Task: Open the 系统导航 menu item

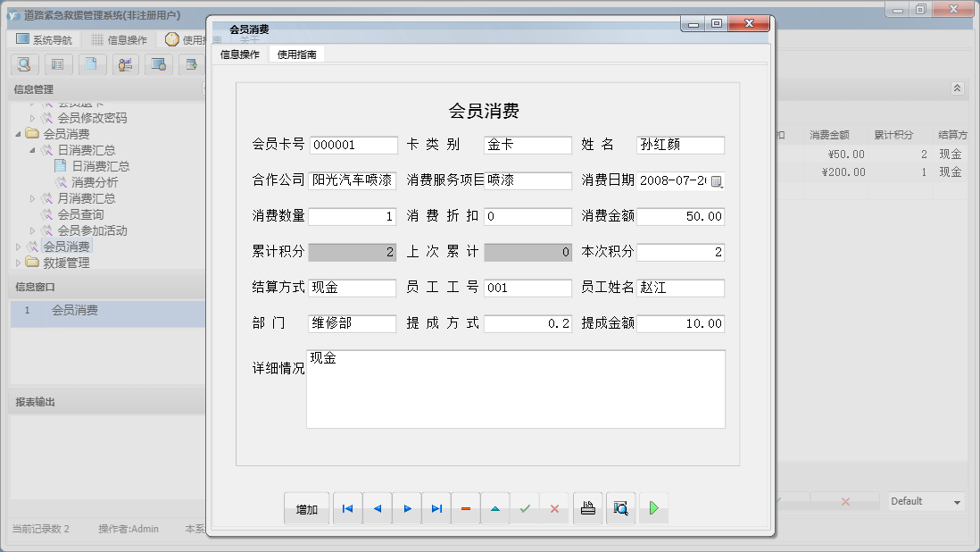Action: pos(44,38)
